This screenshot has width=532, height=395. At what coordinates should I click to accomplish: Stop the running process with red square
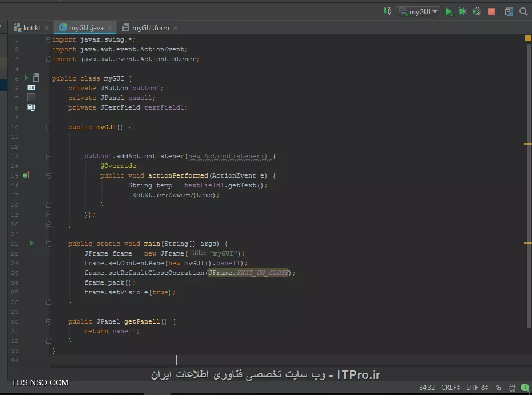click(491, 12)
